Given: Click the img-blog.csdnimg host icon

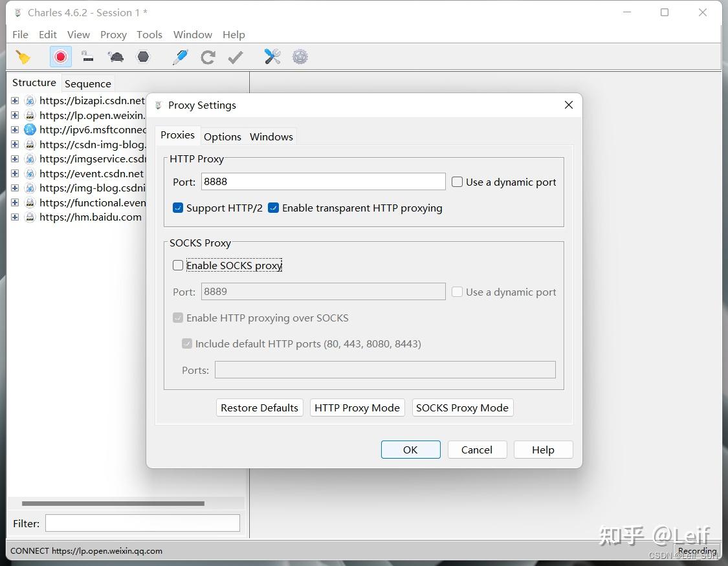Looking at the screenshot, I should (x=30, y=188).
